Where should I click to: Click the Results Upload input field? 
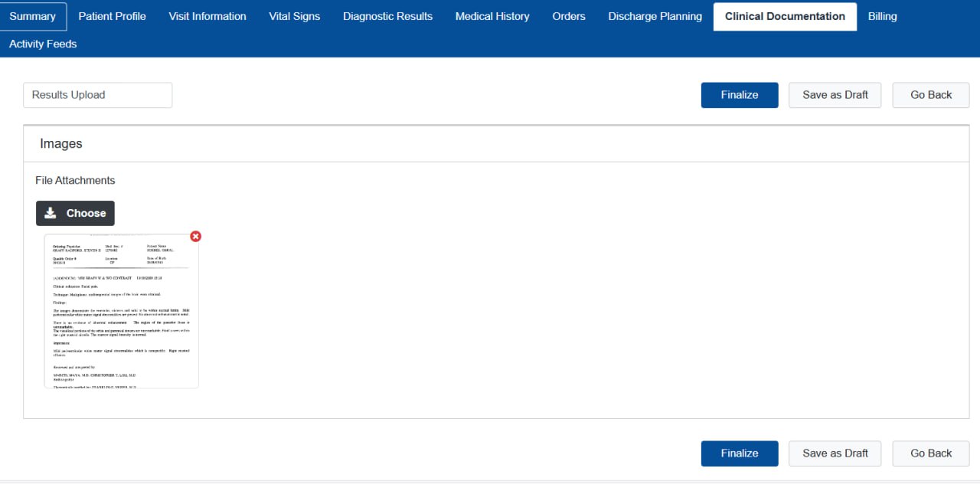coord(98,95)
